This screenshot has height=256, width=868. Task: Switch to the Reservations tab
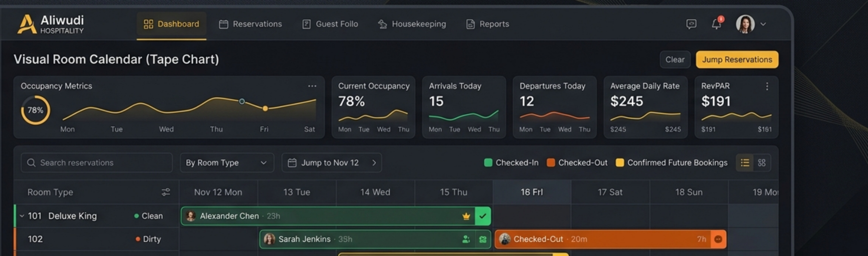(250, 24)
